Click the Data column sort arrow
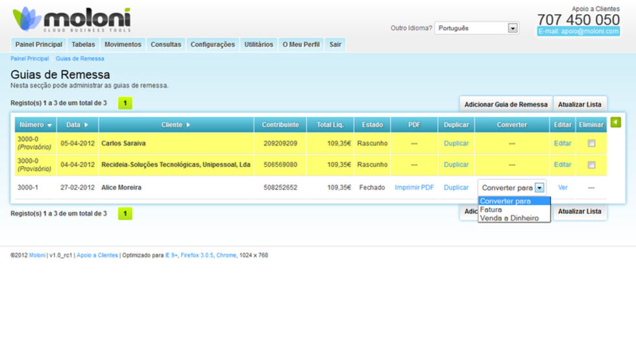This screenshot has height=364, width=636. pyautogui.click(x=86, y=125)
